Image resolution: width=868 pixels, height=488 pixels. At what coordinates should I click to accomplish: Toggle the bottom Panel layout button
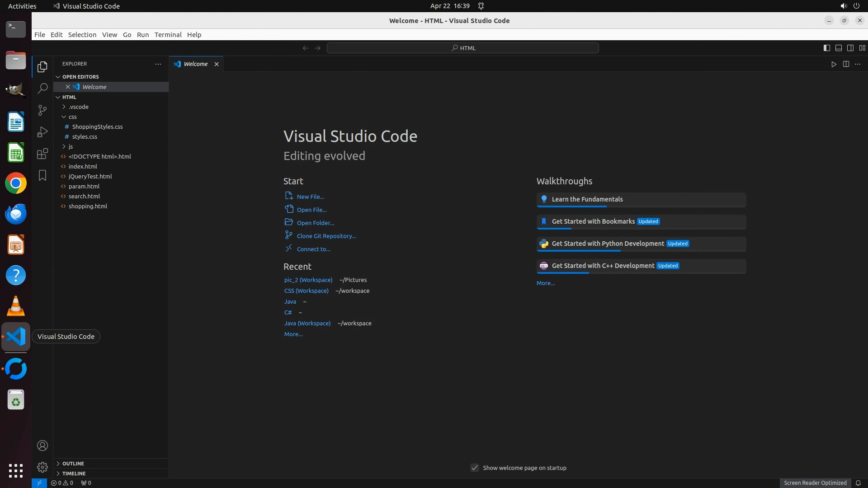[x=838, y=48]
